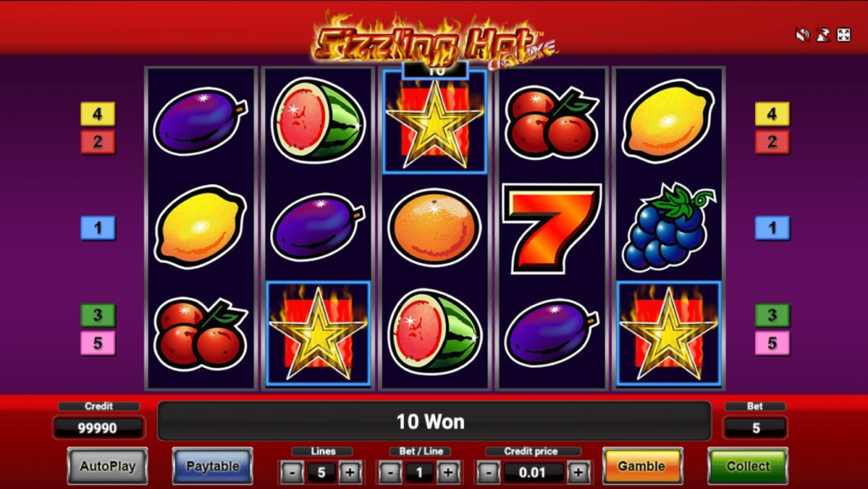Click the red seven symbol

[x=551, y=228]
